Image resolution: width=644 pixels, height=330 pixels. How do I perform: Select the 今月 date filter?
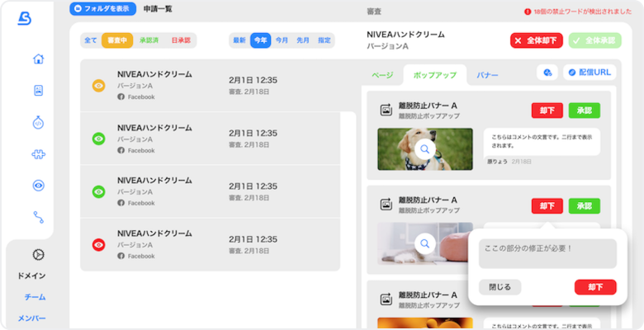[282, 40]
